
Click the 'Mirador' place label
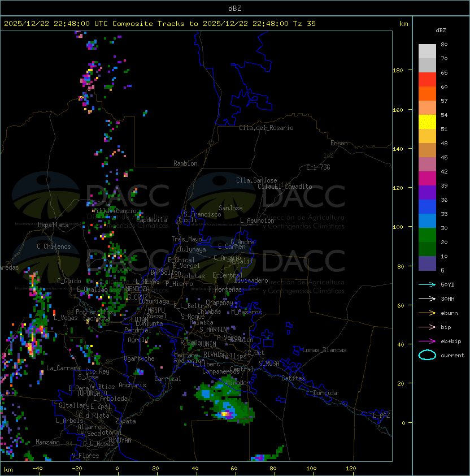(x=237, y=383)
